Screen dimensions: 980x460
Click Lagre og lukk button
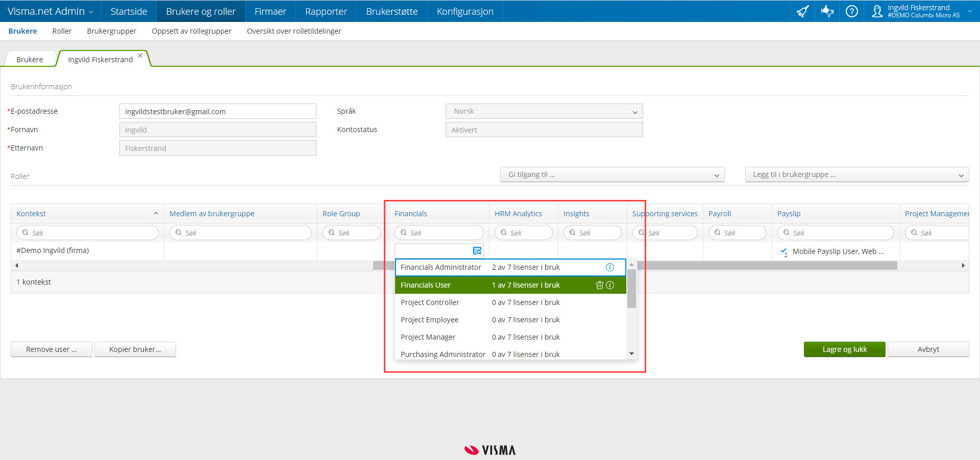(x=845, y=349)
